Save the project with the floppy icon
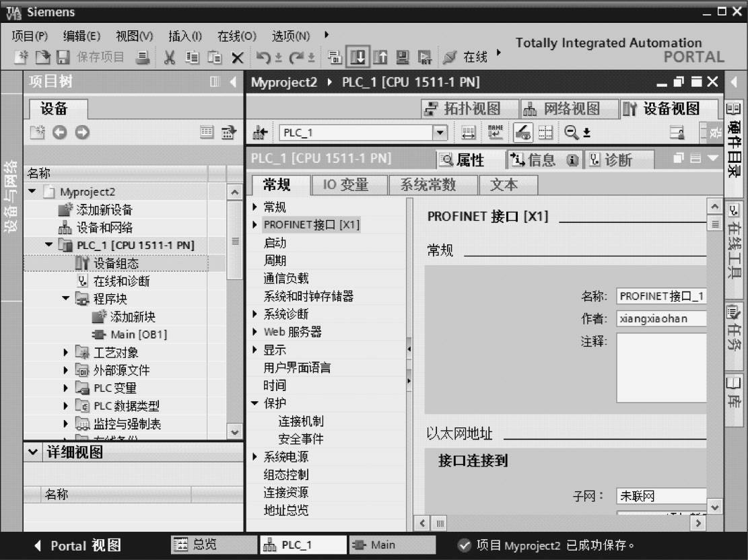 coord(63,57)
